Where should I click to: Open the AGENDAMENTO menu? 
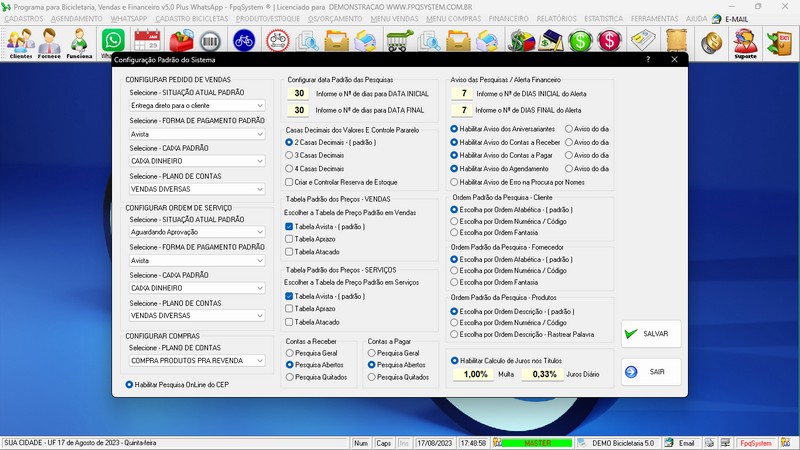click(77, 19)
